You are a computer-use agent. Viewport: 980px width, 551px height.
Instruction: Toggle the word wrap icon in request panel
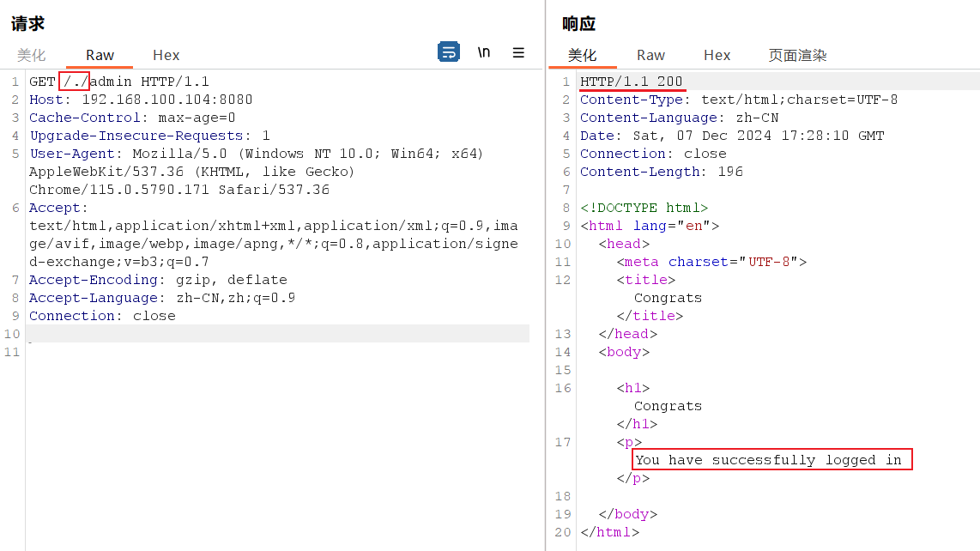tap(448, 52)
